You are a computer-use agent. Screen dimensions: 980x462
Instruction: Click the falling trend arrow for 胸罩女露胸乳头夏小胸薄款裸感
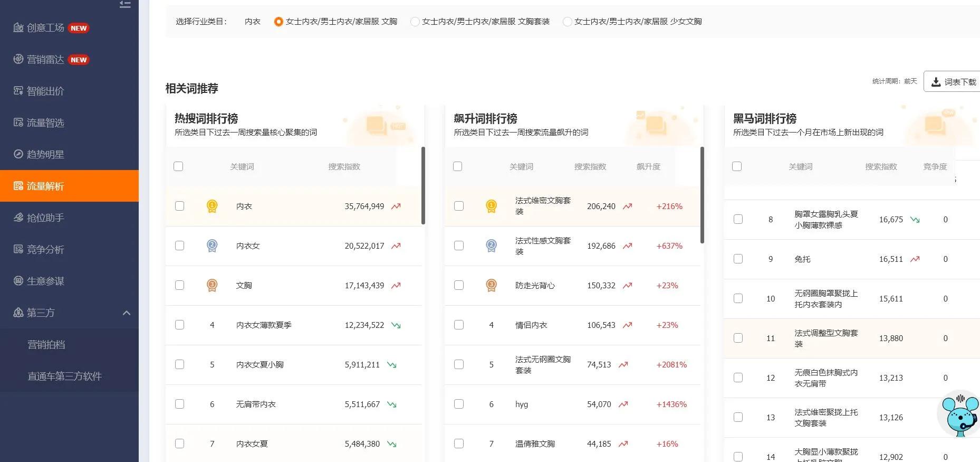[x=915, y=220]
